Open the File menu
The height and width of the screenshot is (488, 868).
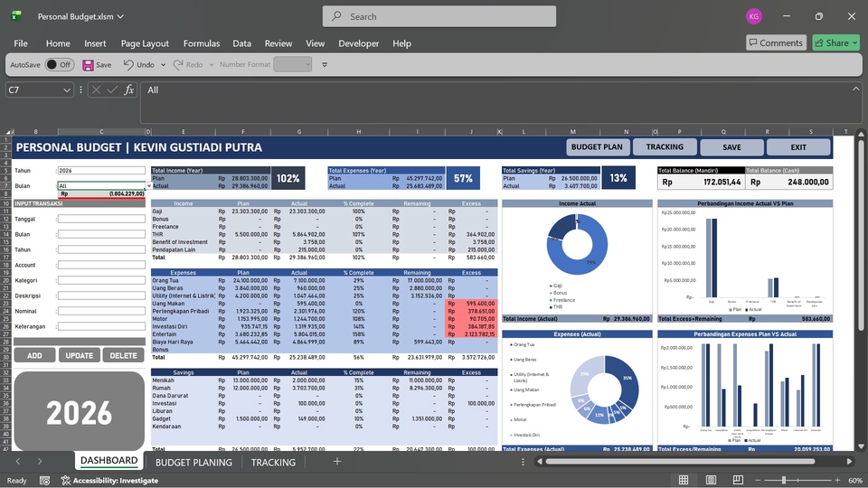(x=21, y=43)
